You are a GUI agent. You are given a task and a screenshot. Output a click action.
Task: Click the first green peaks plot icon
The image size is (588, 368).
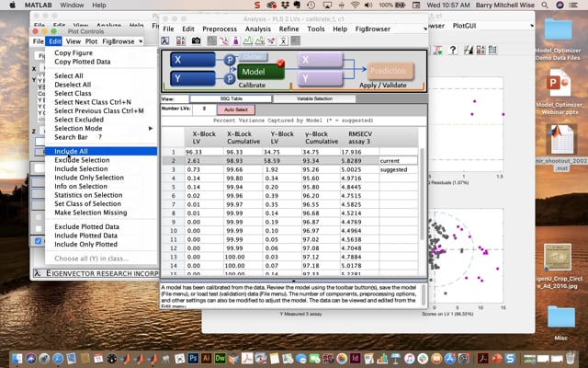coord(247,40)
